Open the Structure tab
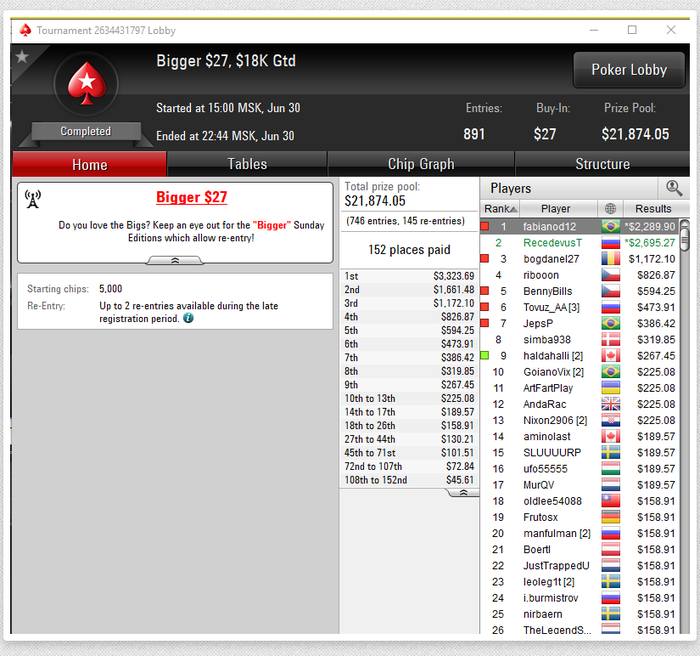700x656 pixels. pyautogui.click(x=602, y=164)
